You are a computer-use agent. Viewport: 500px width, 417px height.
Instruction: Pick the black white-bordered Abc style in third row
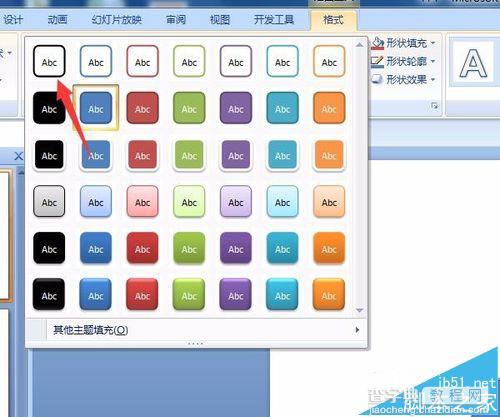49,155
